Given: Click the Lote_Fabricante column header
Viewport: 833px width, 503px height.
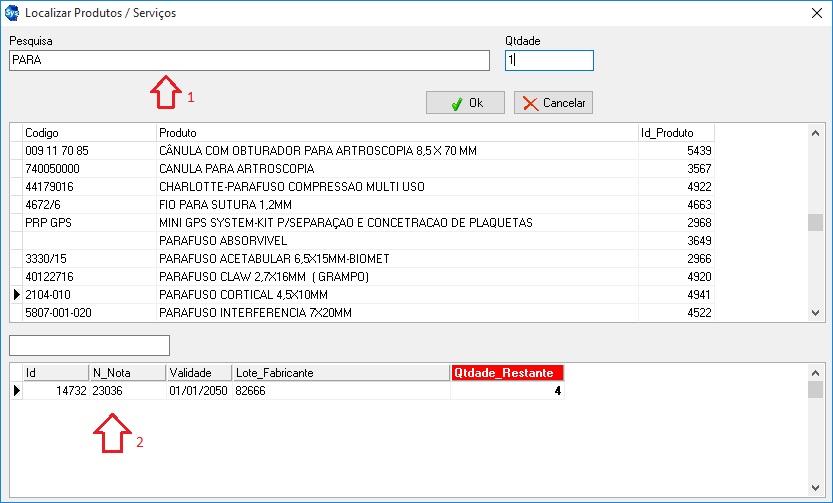Looking at the screenshot, I should click(340, 373).
